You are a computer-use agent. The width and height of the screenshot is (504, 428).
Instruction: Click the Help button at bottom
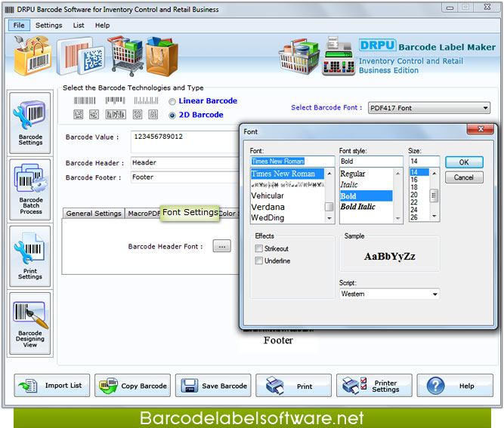(455, 385)
